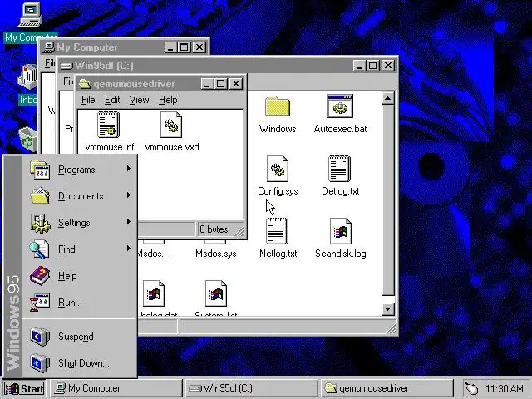532x399 pixels.
Task: Expand the Documents submenu arrow
Action: tap(129, 195)
